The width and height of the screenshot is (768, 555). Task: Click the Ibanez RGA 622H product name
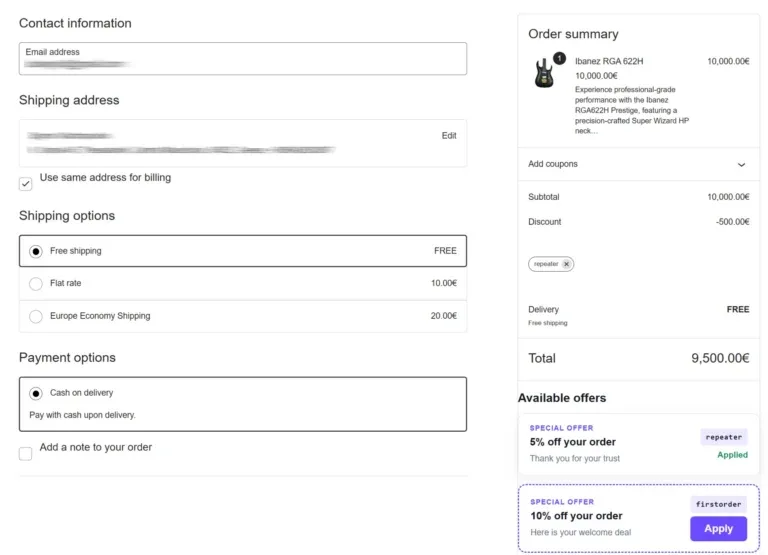[x=609, y=61]
